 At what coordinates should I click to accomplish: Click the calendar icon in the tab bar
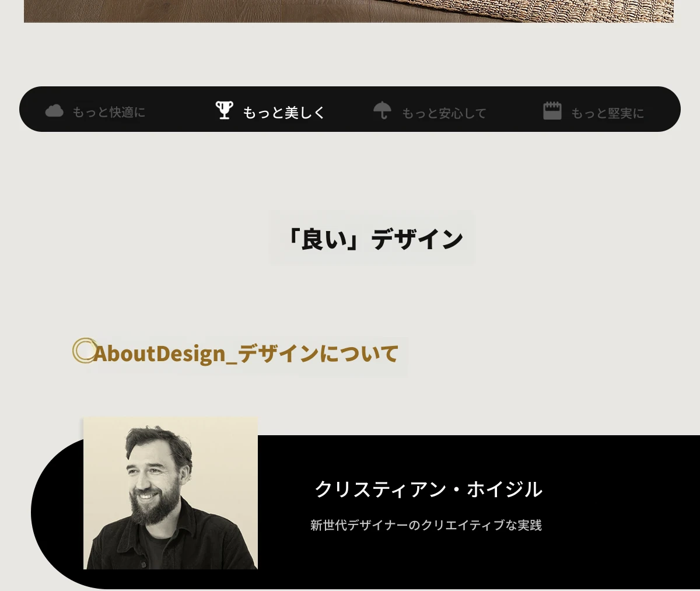(552, 110)
